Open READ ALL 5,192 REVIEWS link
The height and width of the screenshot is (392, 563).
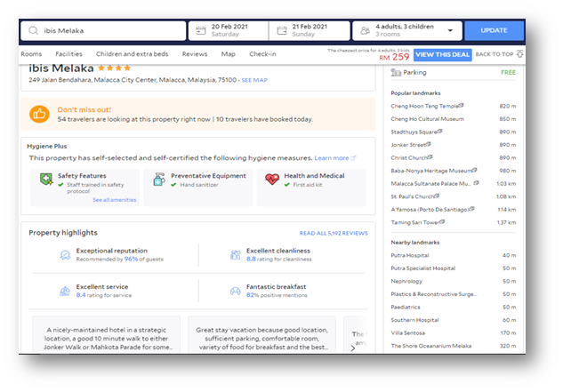point(334,233)
